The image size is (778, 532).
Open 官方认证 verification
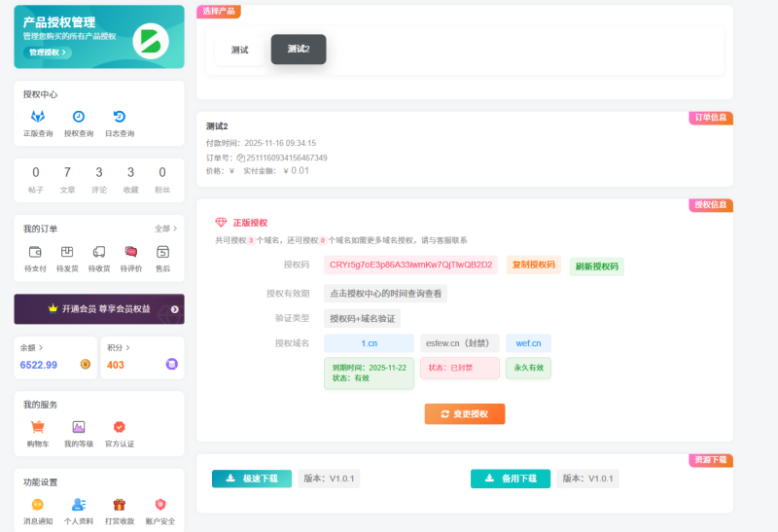tap(119, 433)
